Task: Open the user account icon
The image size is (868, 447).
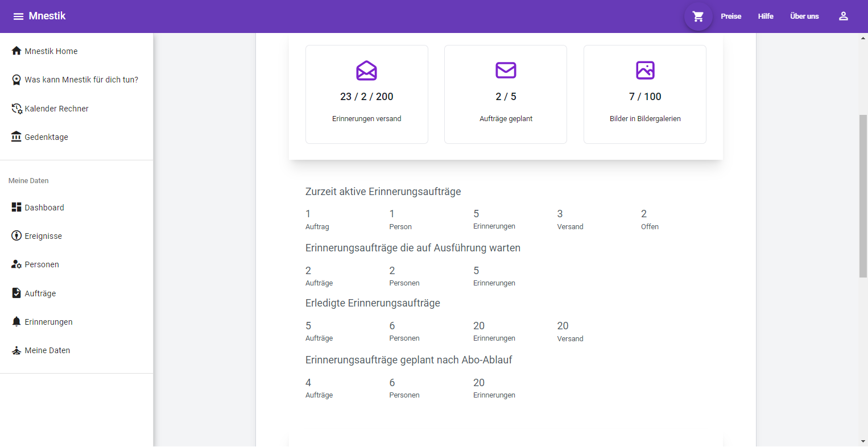Action: (843, 16)
